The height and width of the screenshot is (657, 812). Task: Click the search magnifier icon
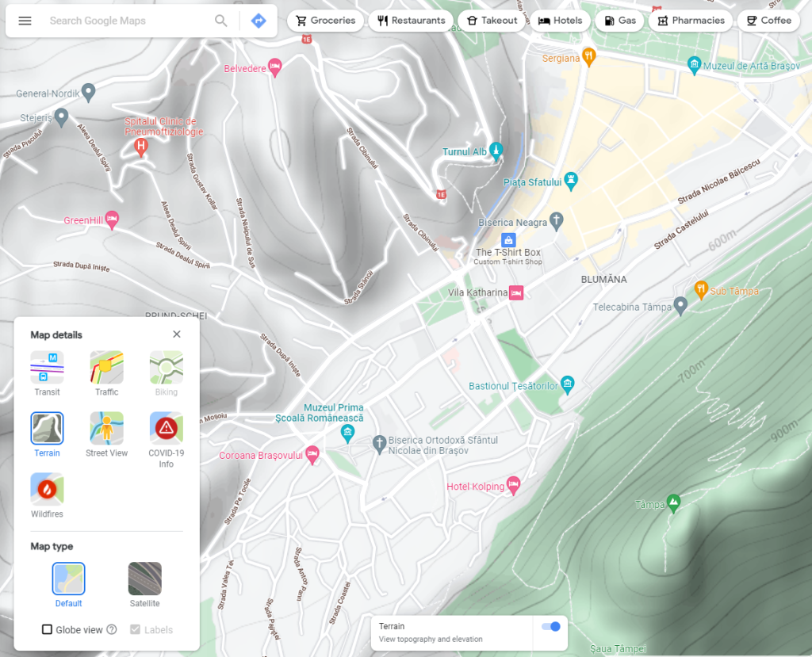click(x=220, y=21)
